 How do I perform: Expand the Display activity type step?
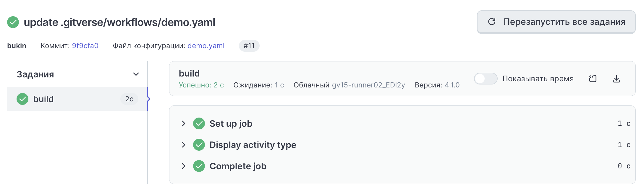(184, 145)
